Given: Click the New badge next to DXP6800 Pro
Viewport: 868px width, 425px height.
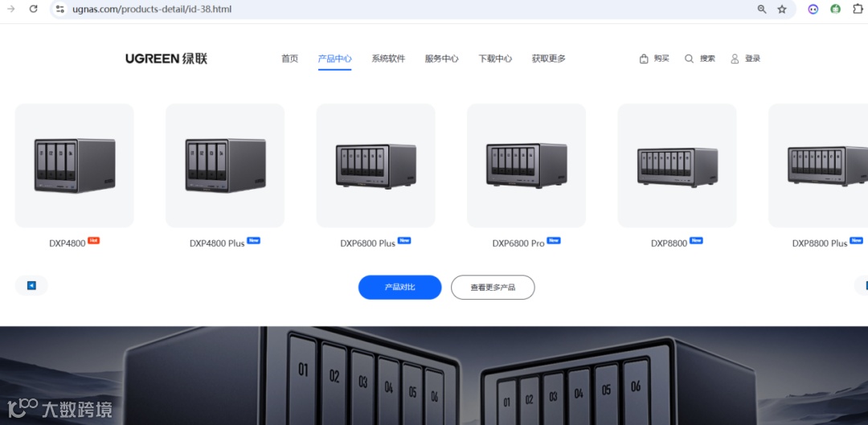Looking at the screenshot, I should pos(554,240).
